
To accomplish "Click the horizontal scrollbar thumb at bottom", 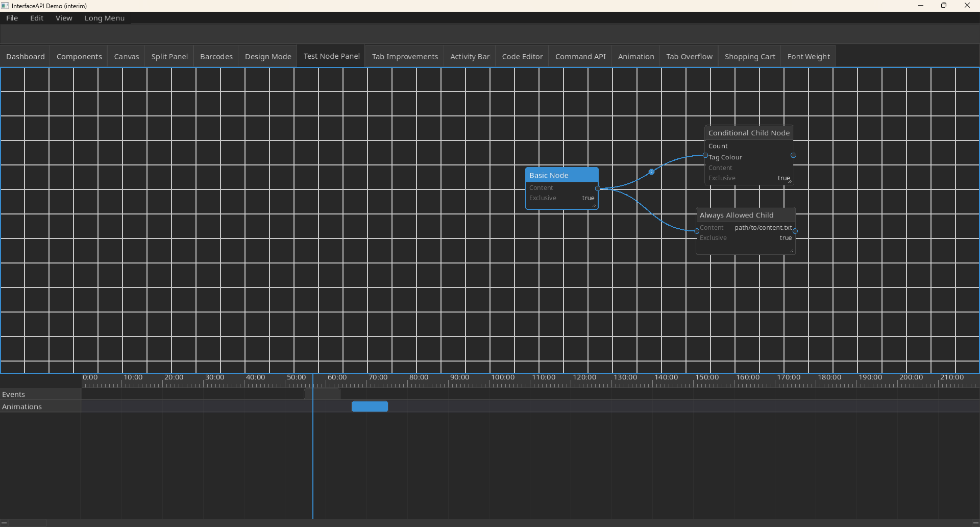I will [28, 523].
